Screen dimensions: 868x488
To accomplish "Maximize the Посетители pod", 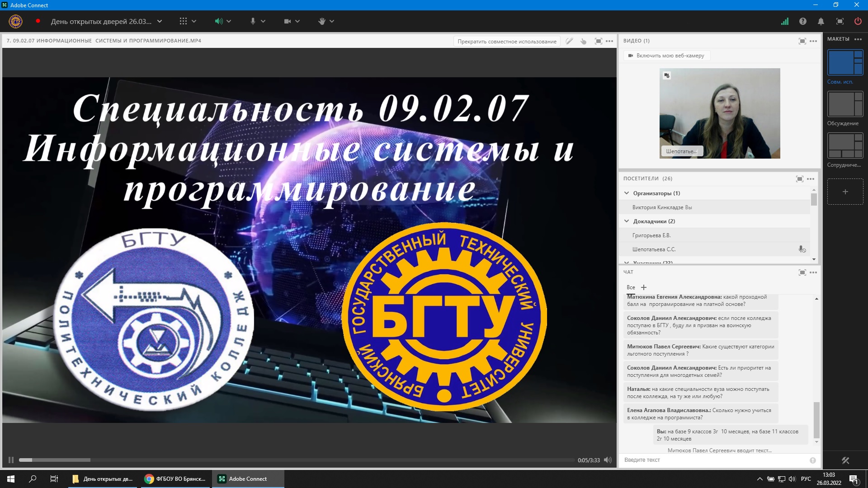I will 800,179.
